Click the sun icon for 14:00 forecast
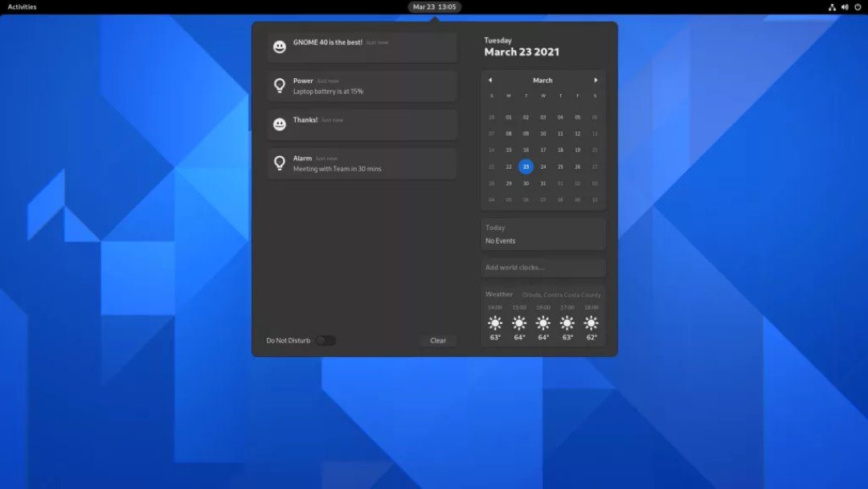Screen dimensions: 868x489 click(495, 323)
